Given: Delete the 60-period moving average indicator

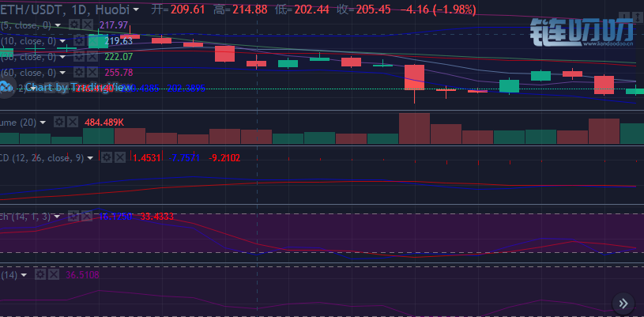Looking at the screenshot, I should pos(91,73).
